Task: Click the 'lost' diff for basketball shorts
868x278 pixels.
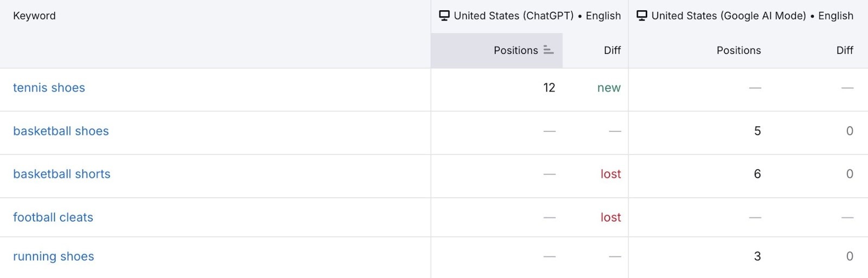Action: point(610,174)
